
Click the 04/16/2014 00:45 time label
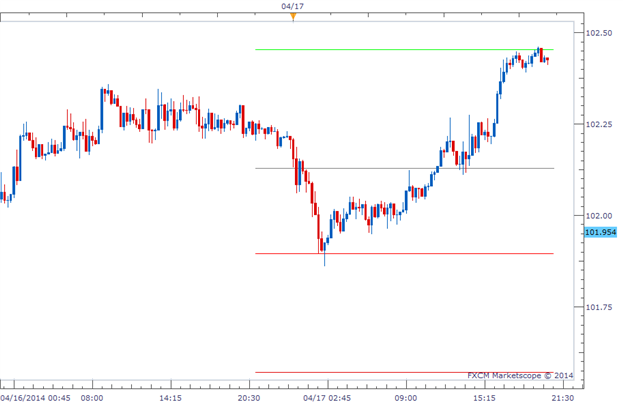(35, 398)
